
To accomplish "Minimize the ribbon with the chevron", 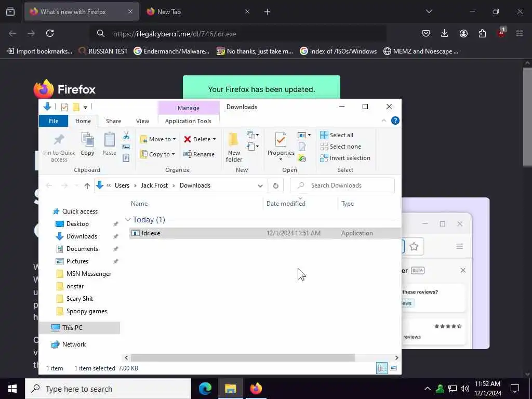I will coord(384,121).
